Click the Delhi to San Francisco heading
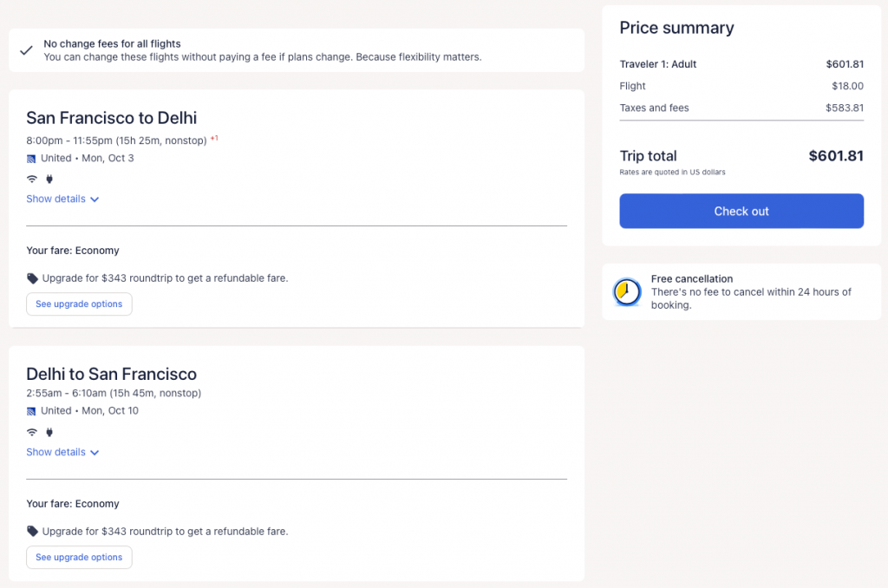888x588 pixels. (x=111, y=375)
